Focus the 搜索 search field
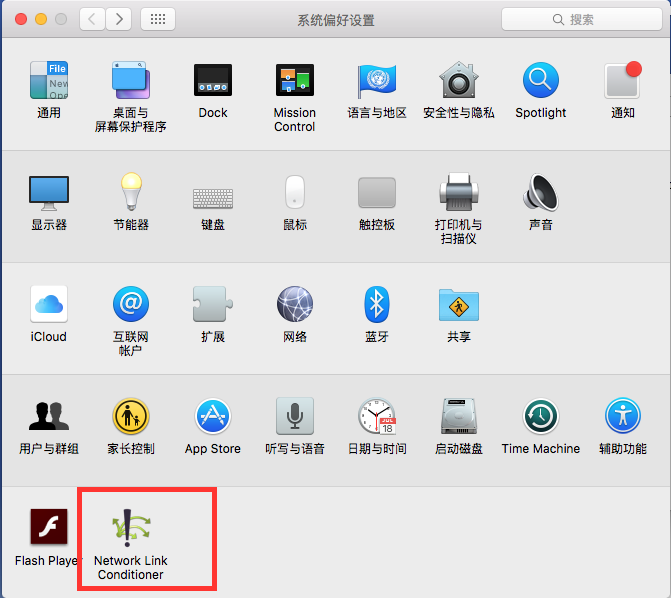Image resolution: width=671 pixels, height=598 pixels. pos(582,19)
